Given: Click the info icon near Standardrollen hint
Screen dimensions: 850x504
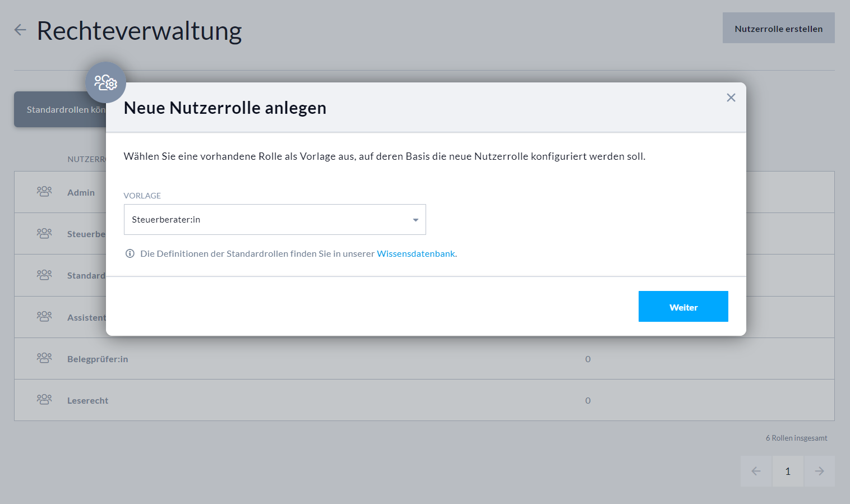Looking at the screenshot, I should [x=130, y=253].
